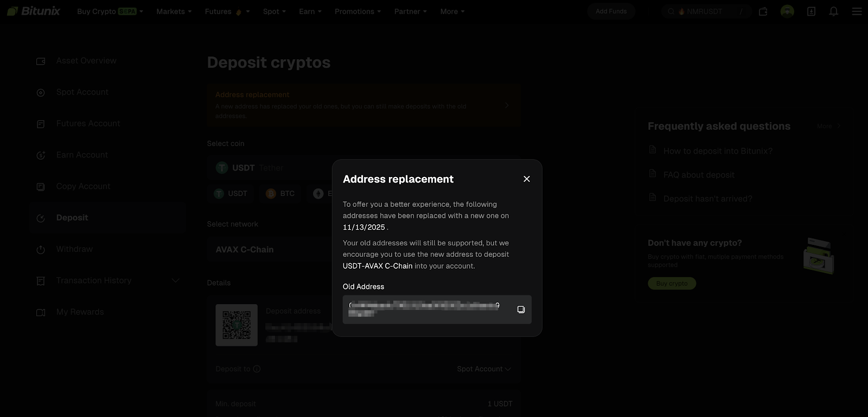Open the Partner menu
The height and width of the screenshot is (417, 868).
(x=410, y=11)
